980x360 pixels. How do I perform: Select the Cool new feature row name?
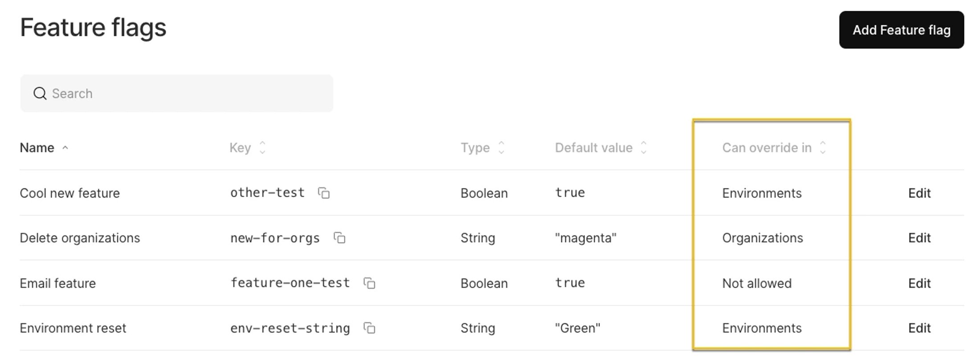[x=70, y=193]
